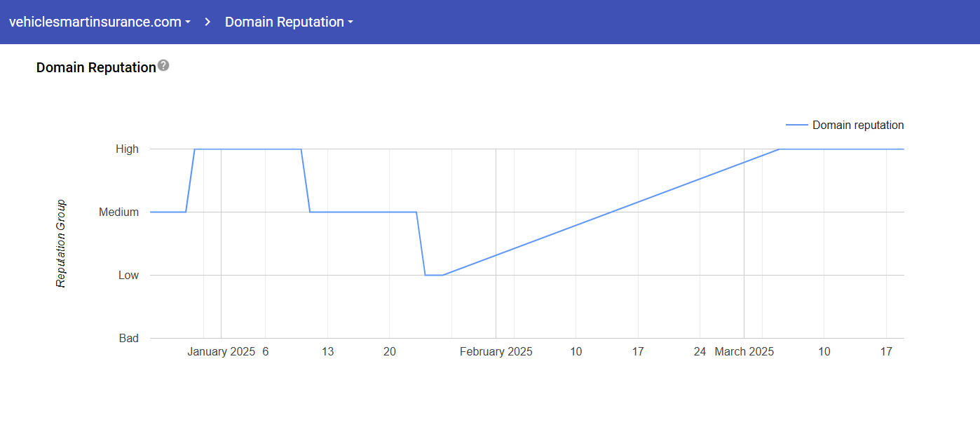Click the chart line's Low reputation dip
The image size is (980, 427).
[x=434, y=275]
